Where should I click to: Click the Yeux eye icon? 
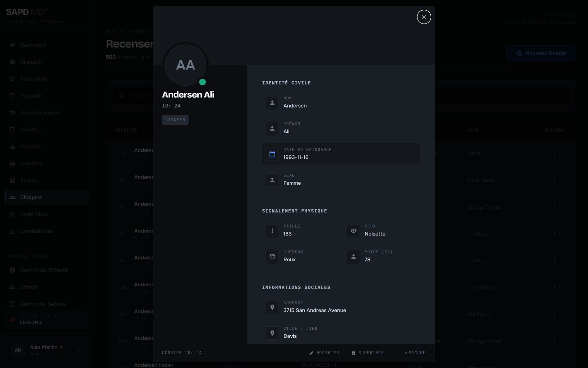(x=354, y=231)
